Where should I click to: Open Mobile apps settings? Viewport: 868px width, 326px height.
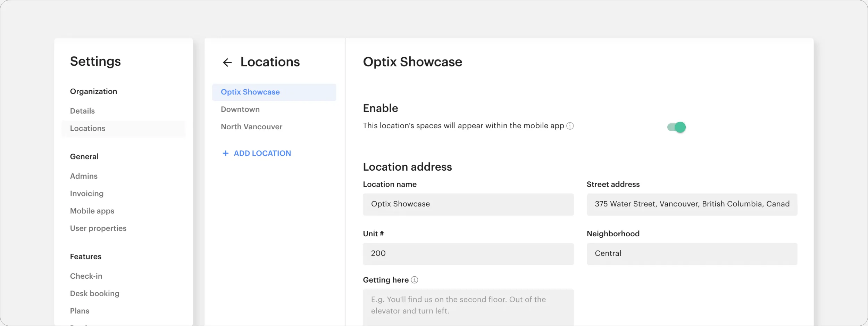92,211
